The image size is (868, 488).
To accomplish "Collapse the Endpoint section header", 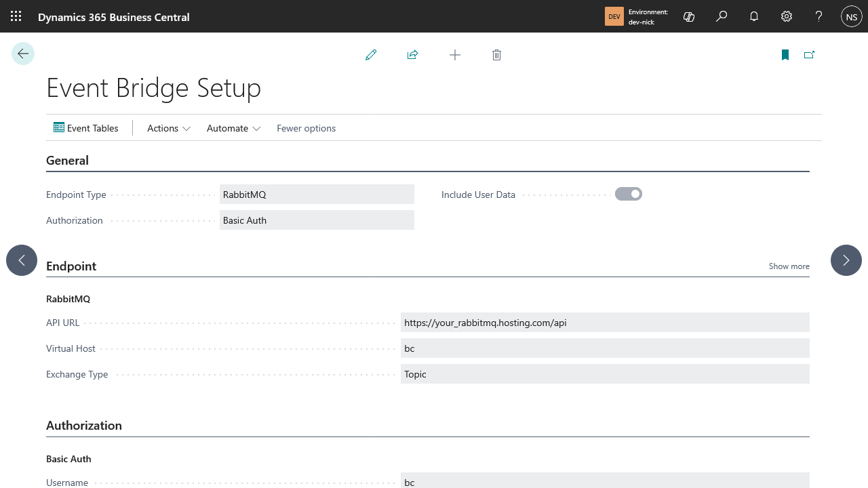I will point(71,266).
